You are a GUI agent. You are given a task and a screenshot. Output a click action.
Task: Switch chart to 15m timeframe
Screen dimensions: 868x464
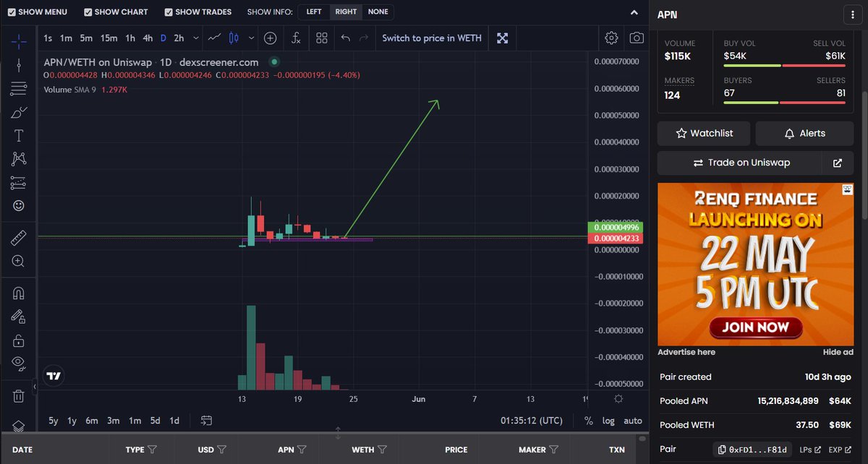pos(109,38)
